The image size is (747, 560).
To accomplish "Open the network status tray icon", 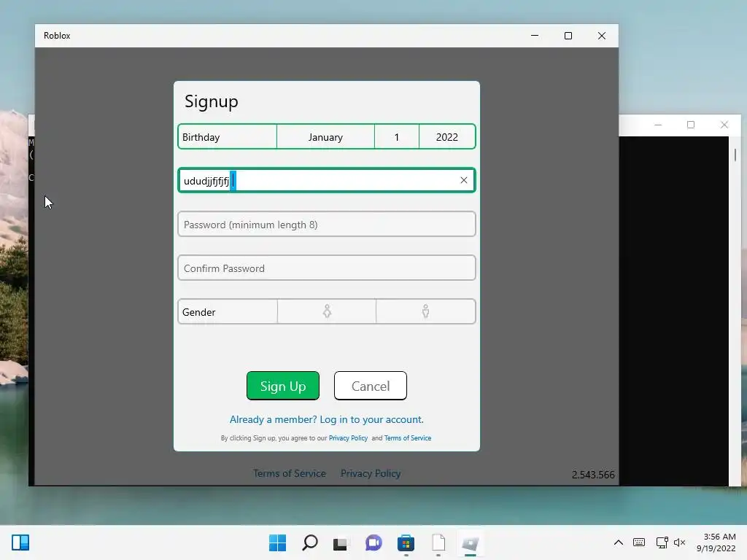I will point(662,542).
